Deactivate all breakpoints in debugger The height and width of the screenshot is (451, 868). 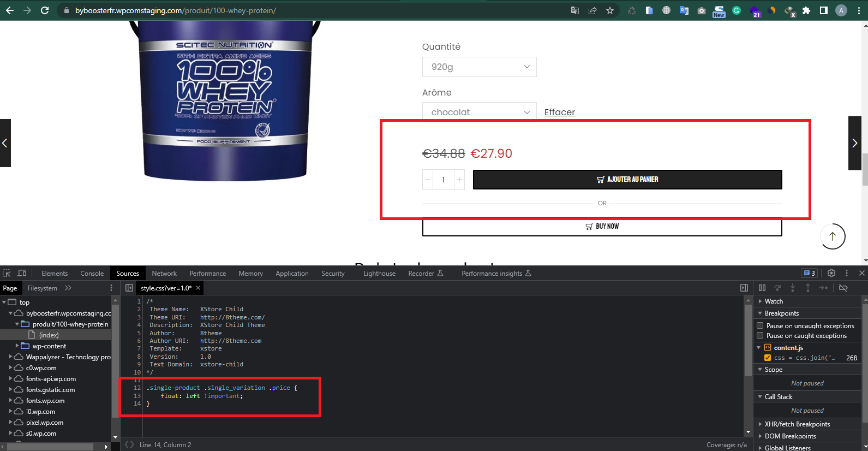[843, 288]
